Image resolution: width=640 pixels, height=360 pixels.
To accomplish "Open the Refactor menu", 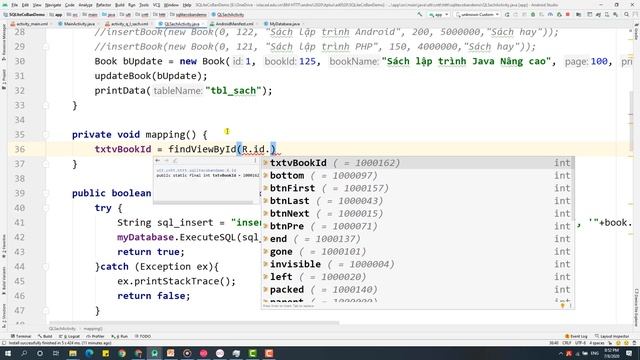I will click(104, 5).
